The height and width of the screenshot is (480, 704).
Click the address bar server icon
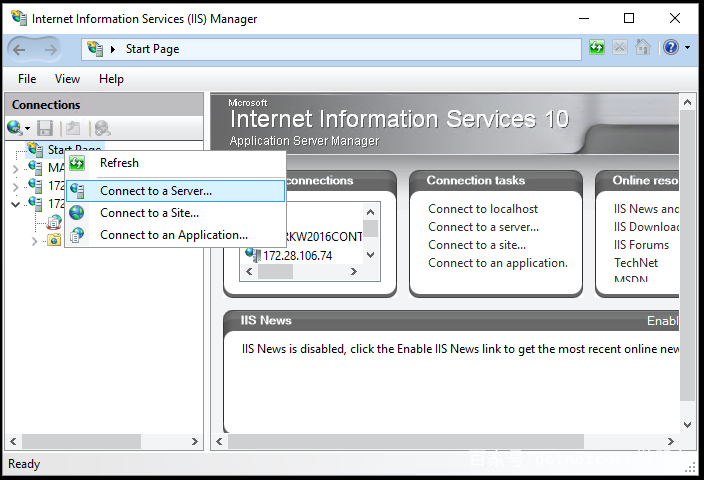click(95, 48)
